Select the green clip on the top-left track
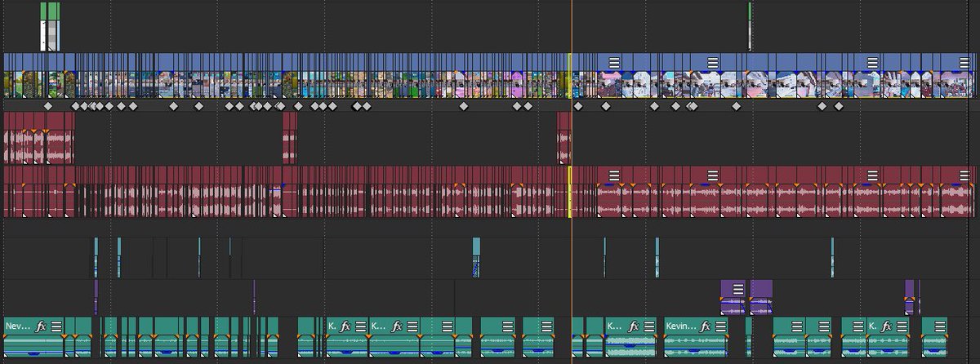 point(50,11)
